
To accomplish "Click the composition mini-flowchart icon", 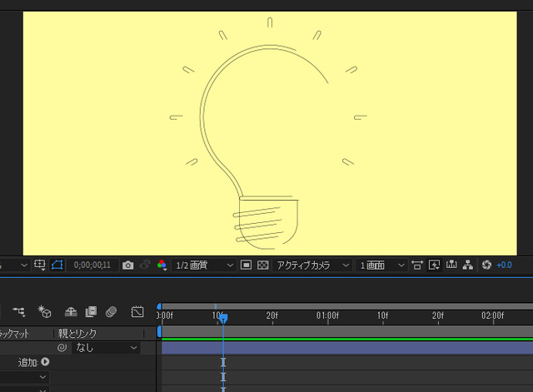I will click(19, 311).
